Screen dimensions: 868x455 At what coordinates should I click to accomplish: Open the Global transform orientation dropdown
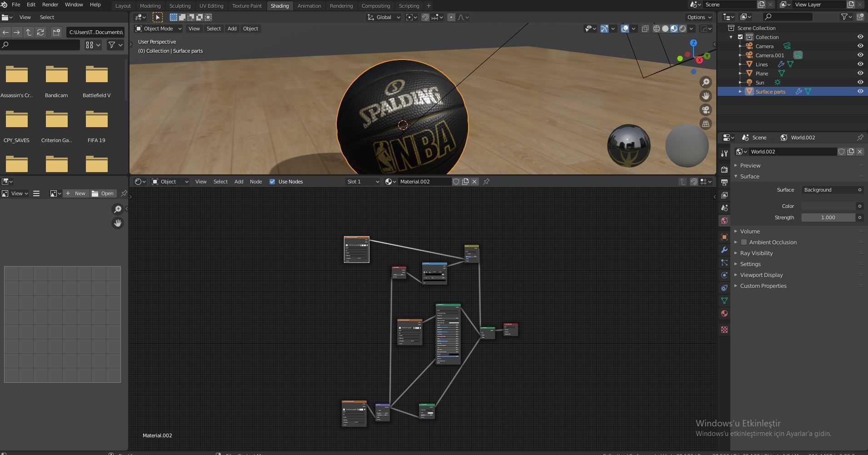click(x=384, y=17)
